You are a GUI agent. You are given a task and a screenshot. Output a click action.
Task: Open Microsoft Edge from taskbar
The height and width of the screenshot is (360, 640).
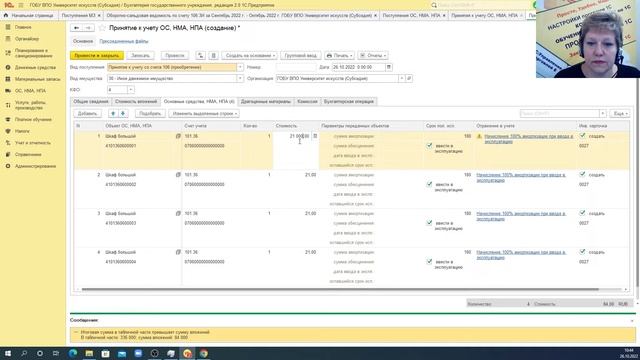click(73, 353)
